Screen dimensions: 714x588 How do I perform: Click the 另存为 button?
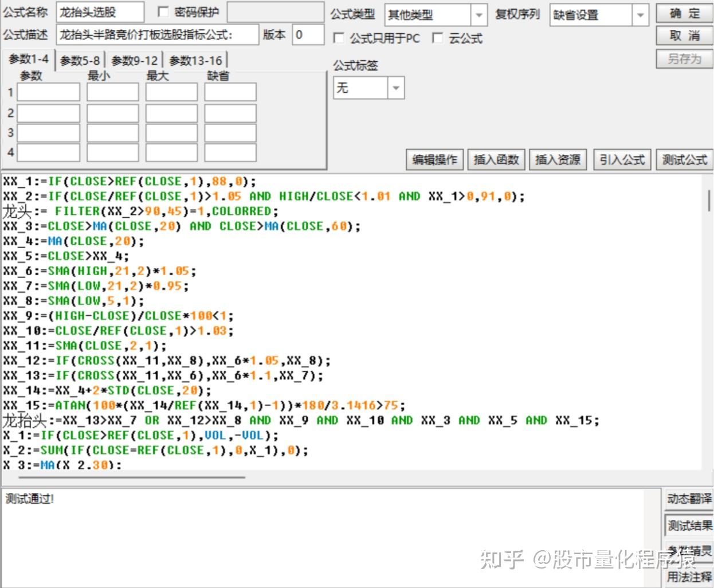point(684,58)
